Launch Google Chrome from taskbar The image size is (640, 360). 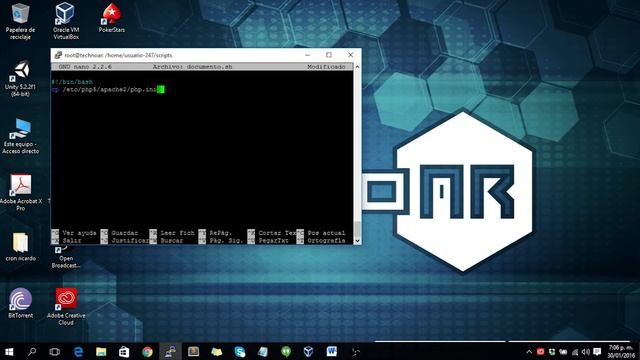[147, 351]
